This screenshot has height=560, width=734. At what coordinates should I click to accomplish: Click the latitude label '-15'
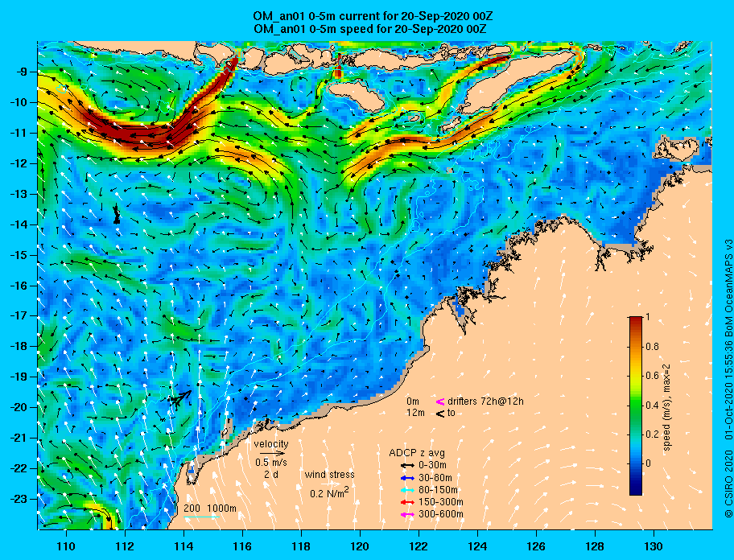pyautogui.click(x=19, y=255)
